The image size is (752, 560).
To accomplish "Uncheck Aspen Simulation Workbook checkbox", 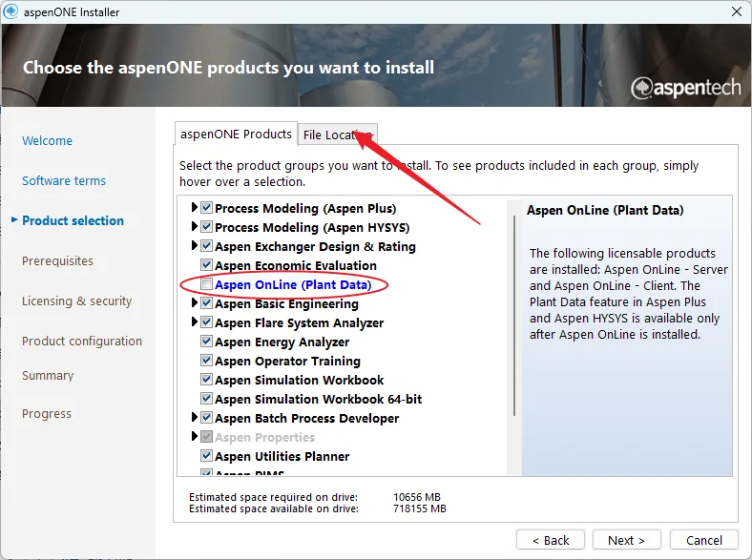I will click(207, 380).
